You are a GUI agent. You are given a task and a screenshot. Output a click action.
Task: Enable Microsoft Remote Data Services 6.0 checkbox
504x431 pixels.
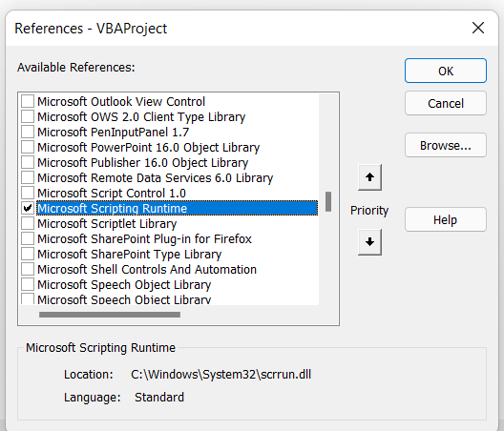pos(28,177)
